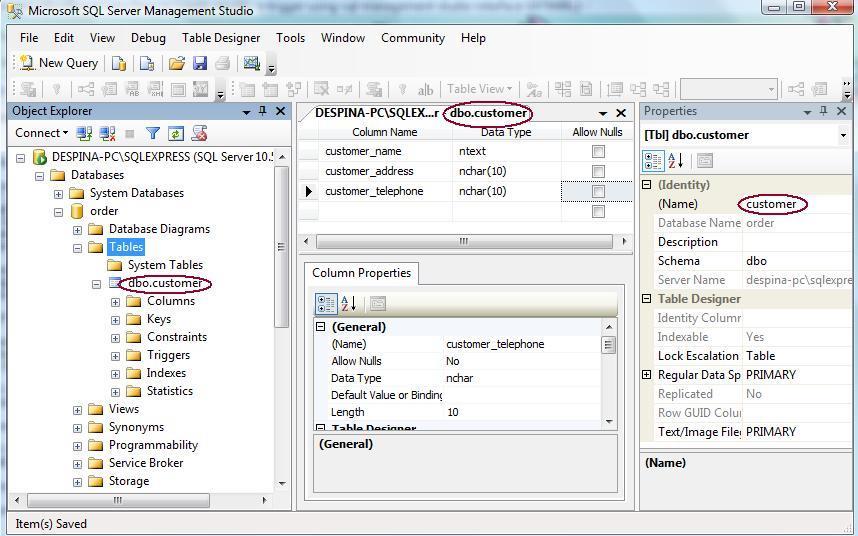
Task: Click the Set Primary Key icon
Action: [56, 89]
